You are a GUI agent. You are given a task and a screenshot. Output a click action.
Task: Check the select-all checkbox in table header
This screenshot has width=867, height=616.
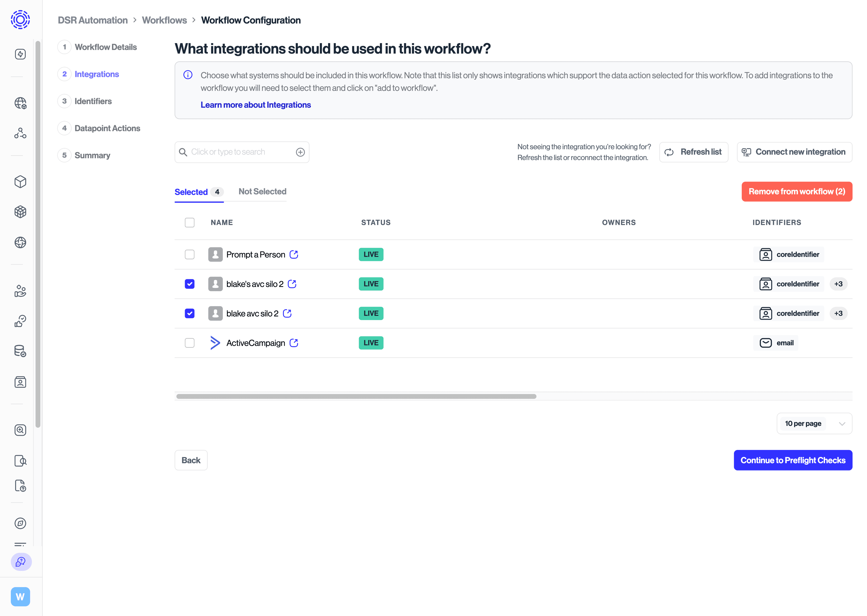189,222
